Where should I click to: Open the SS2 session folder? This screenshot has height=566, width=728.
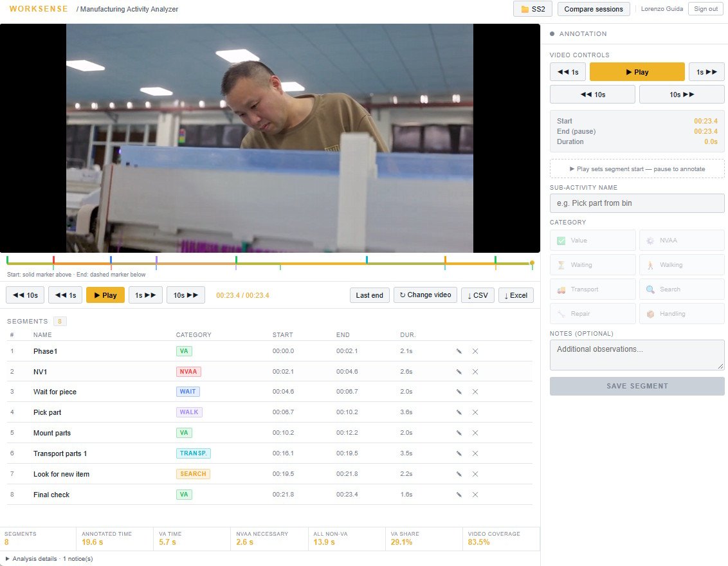532,9
